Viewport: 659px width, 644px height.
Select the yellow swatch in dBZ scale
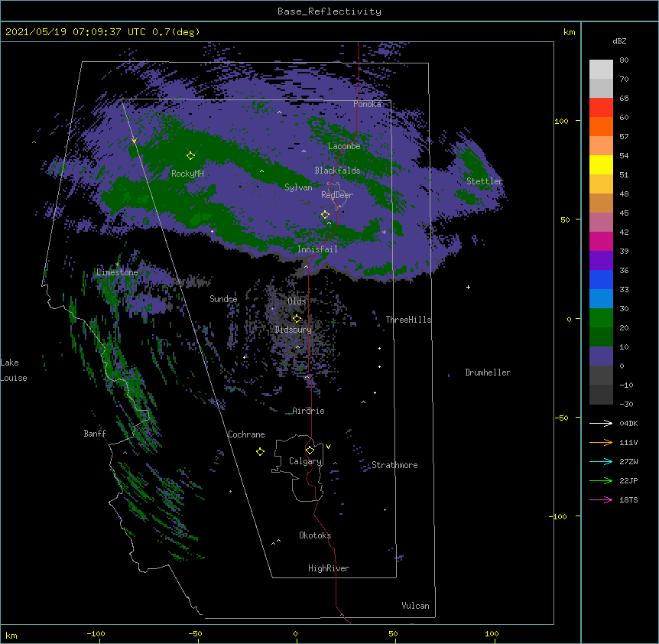coord(601,164)
